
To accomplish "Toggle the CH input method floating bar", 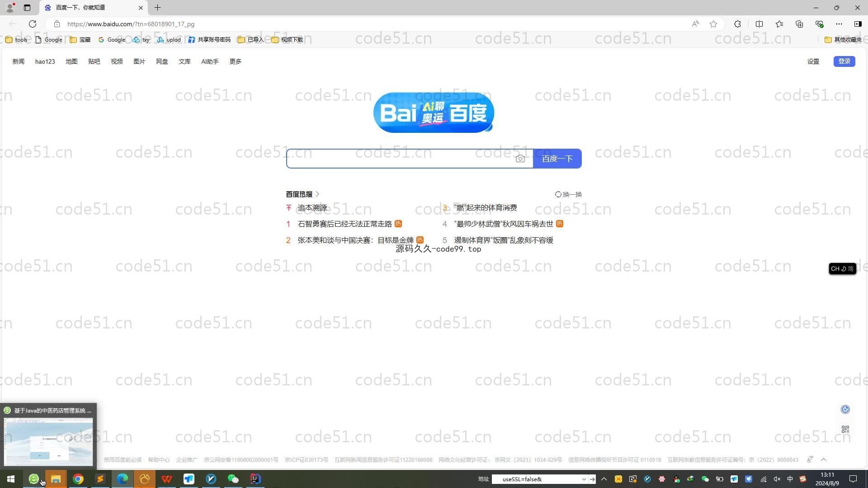I will coord(842,269).
